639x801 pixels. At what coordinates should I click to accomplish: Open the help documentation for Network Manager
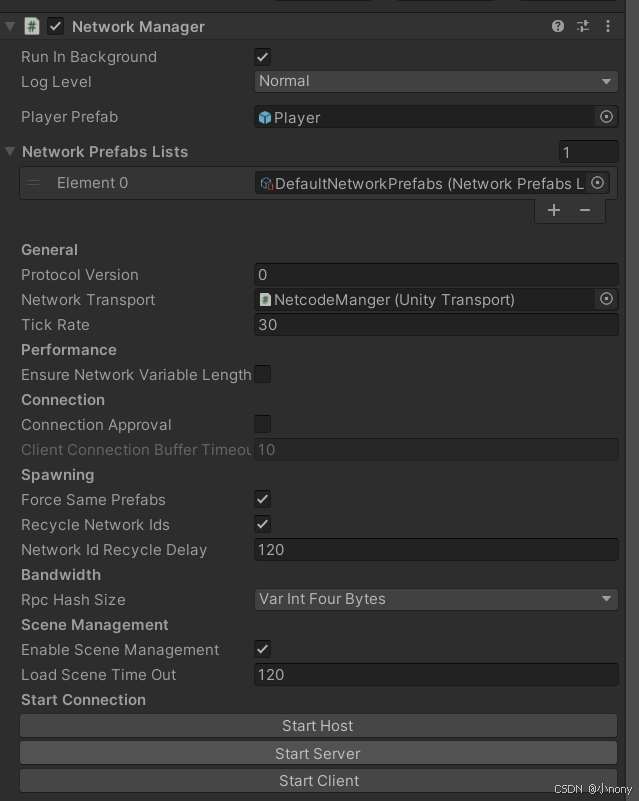(x=557, y=27)
